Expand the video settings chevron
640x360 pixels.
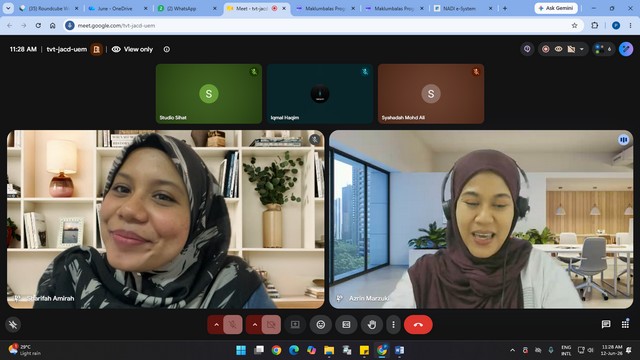pyautogui.click(x=255, y=324)
